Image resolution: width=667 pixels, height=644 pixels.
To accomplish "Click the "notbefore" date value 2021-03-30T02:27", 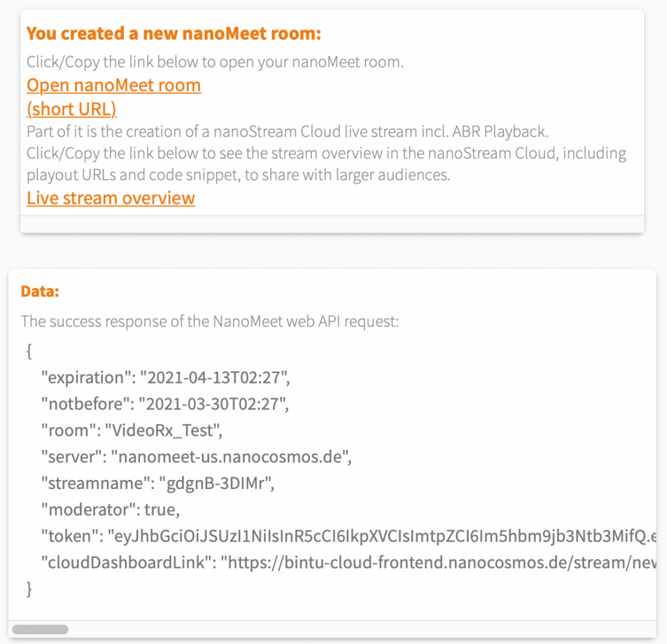I will [212, 404].
